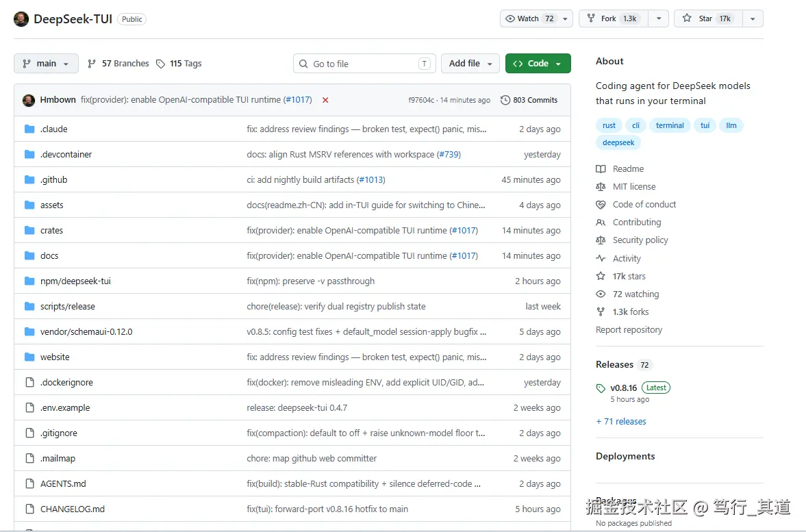Click the .dockerignore file icon
The height and width of the screenshot is (532, 806).
[30, 382]
